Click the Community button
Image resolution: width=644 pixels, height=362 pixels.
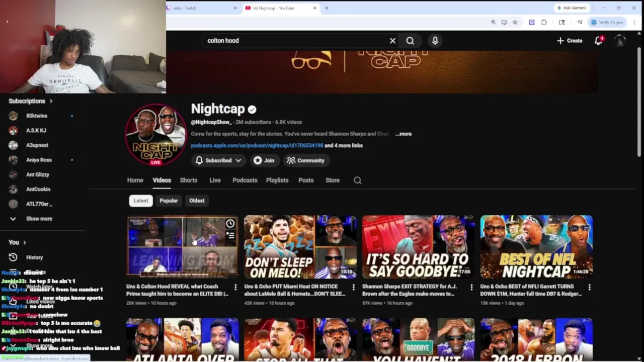[x=305, y=160]
